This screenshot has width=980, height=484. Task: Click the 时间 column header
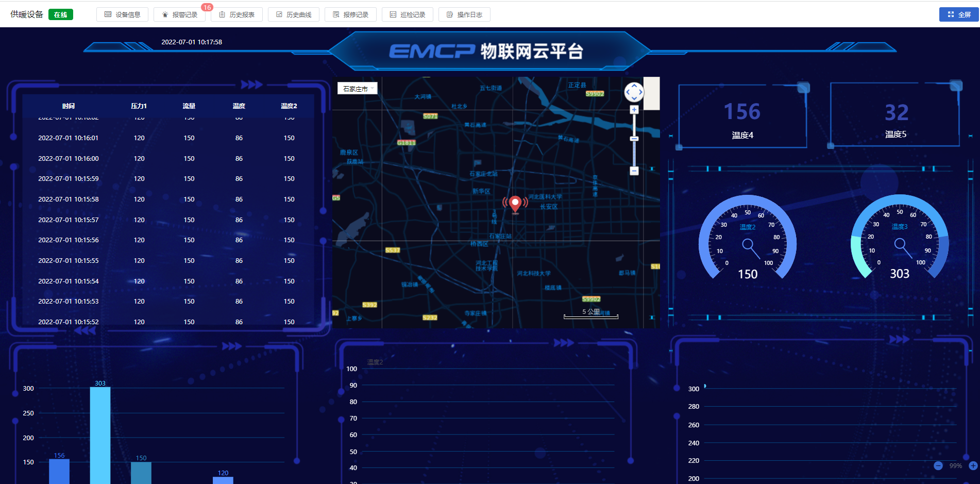[x=69, y=106]
